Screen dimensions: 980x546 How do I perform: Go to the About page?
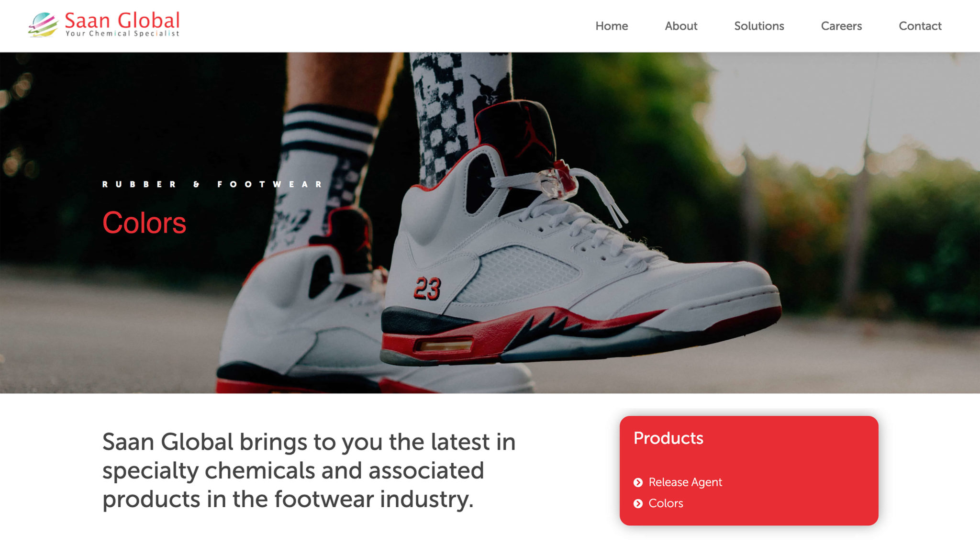pos(681,26)
